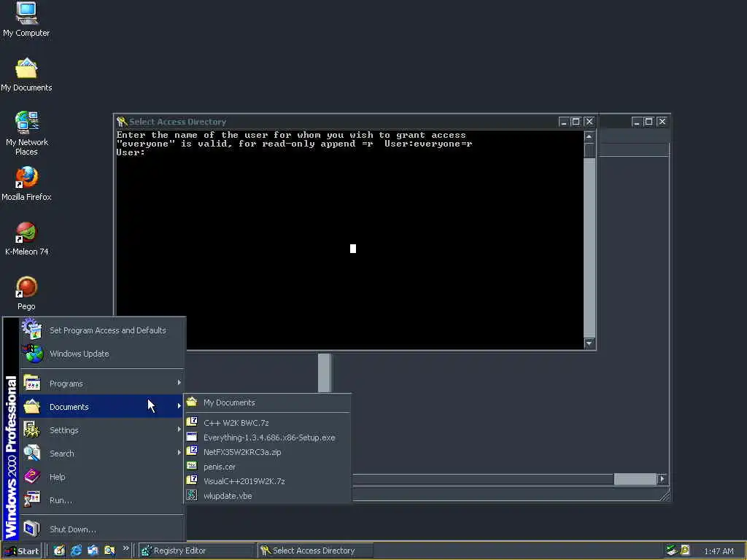The width and height of the screenshot is (747, 560).
Task: Switch to Registry Editor taskbar button
Action: tap(196, 551)
